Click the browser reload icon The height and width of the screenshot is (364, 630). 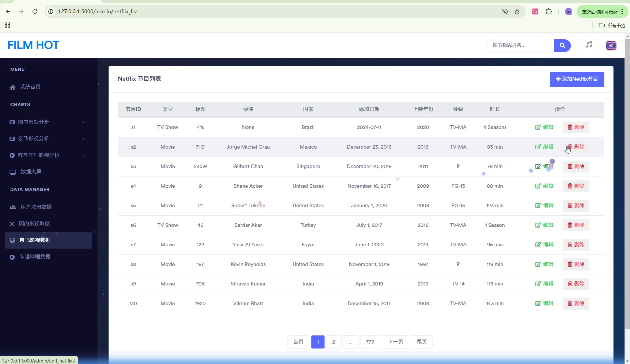pyautogui.click(x=35, y=12)
